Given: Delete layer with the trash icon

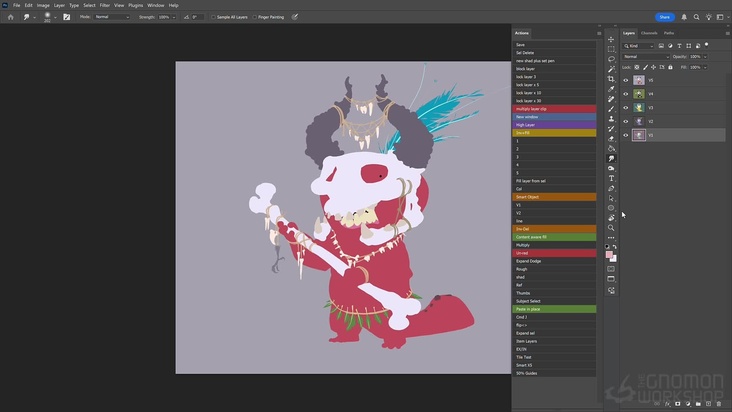Looking at the screenshot, I should (x=719, y=404).
